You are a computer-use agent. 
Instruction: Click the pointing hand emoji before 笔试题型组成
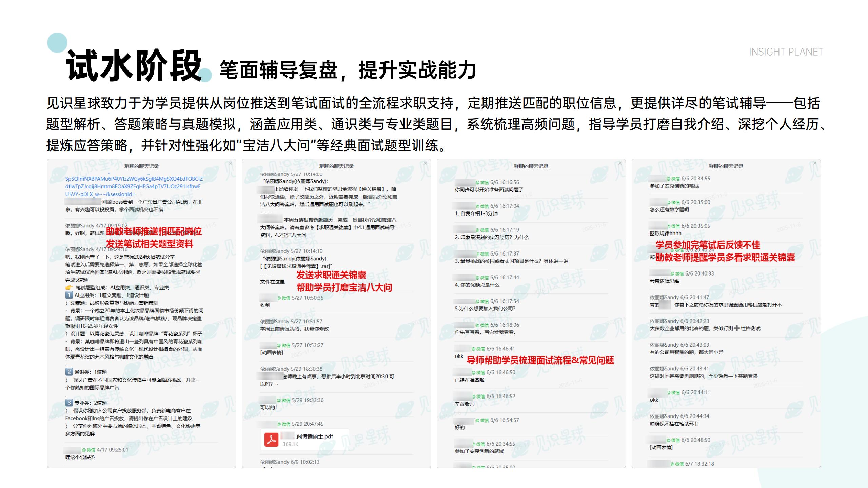coord(69,287)
